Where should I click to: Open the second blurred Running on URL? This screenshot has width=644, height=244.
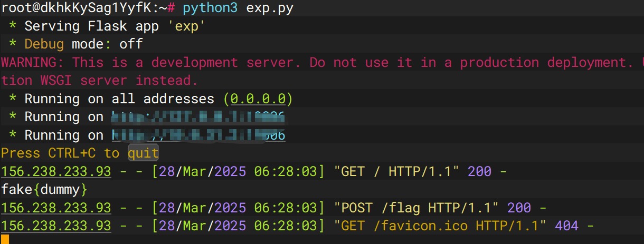point(198,135)
